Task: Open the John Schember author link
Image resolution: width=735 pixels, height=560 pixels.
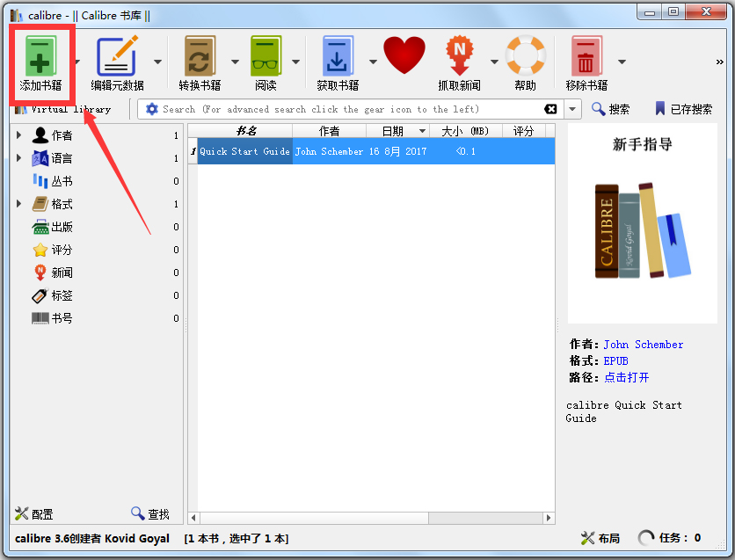Action: 644,345
